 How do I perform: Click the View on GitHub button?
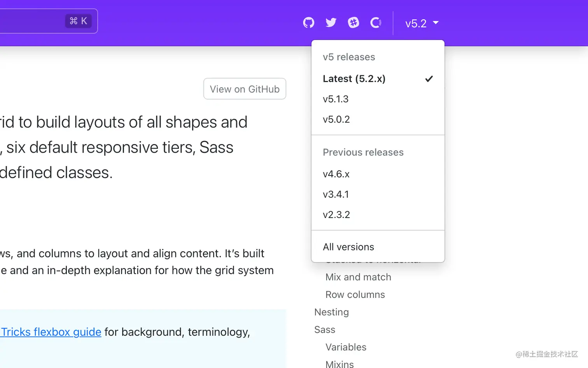[244, 89]
